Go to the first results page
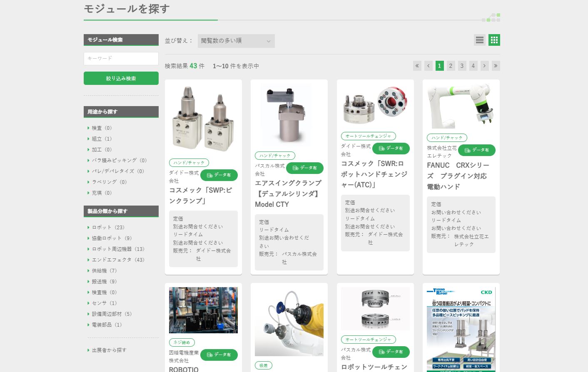Image resolution: width=588 pixels, height=372 pixels. point(439,66)
